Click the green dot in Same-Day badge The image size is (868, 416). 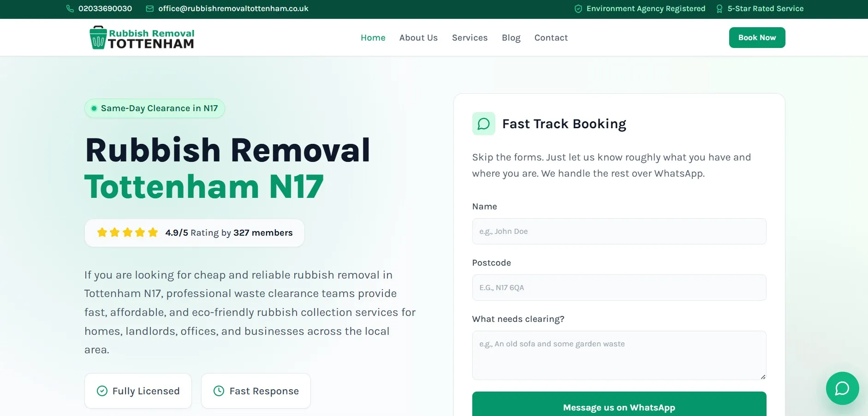click(94, 108)
